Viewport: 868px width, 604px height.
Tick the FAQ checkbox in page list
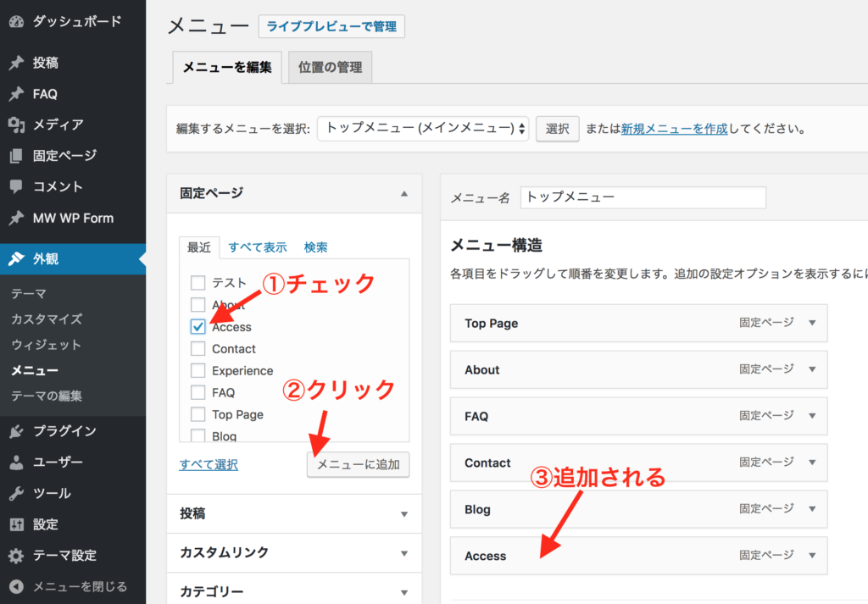[198, 393]
